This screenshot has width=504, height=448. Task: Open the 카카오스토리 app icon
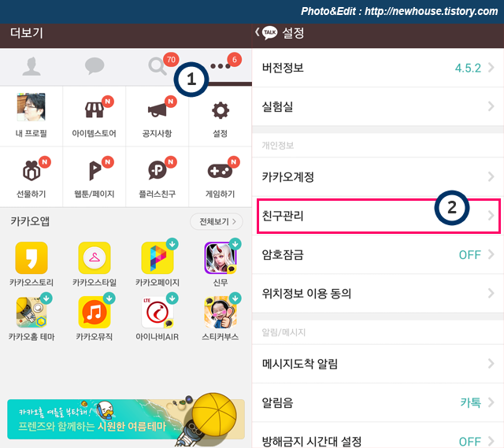click(31, 258)
